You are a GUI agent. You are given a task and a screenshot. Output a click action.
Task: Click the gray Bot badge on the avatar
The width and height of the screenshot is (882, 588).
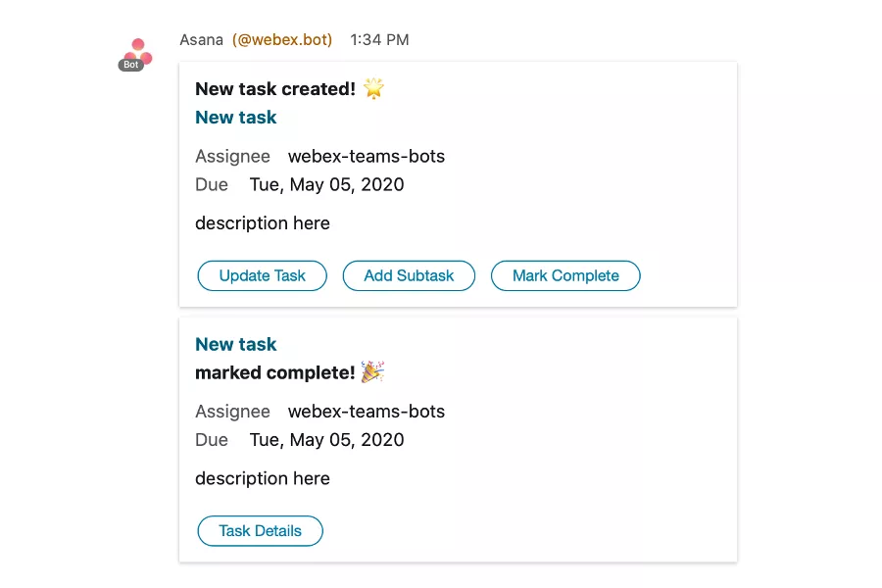pyautogui.click(x=131, y=66)
